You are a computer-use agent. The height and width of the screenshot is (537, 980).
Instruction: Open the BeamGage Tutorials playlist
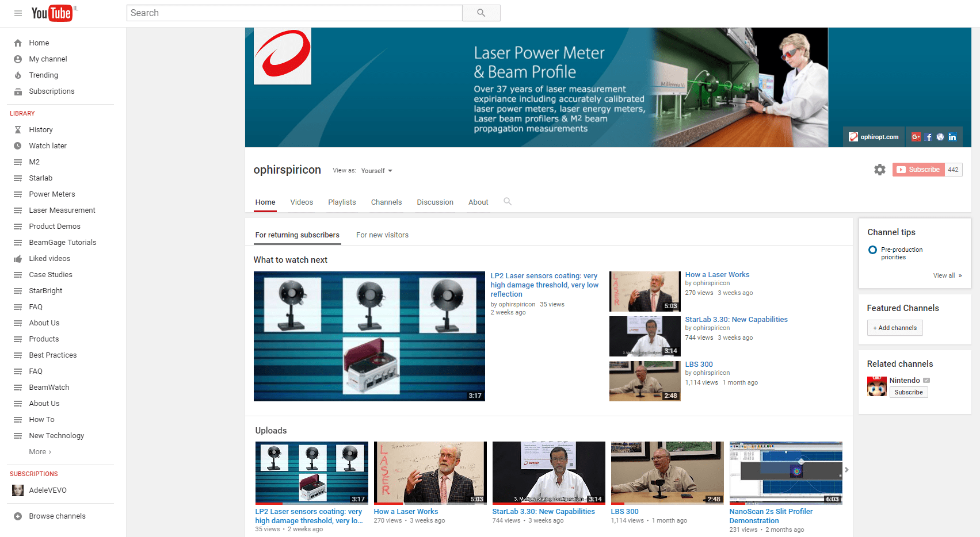pyautogui.click(x=63, y=243)
